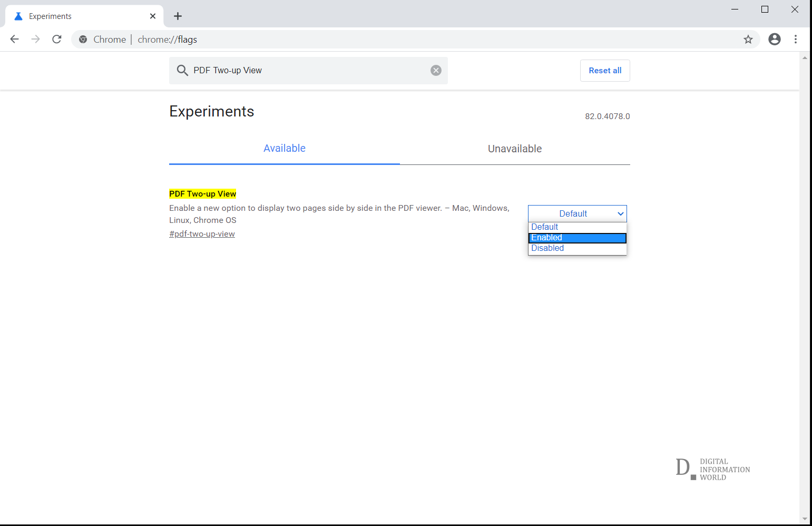Click the profile avatar icon

(774, 39)
